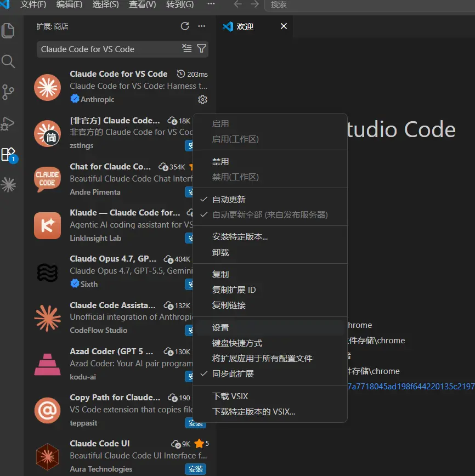The width and height of the screenshot is (475, 476).
Task: Click the top 搜索 command center box
Action: pyautogui.click(x=370, y=5)
